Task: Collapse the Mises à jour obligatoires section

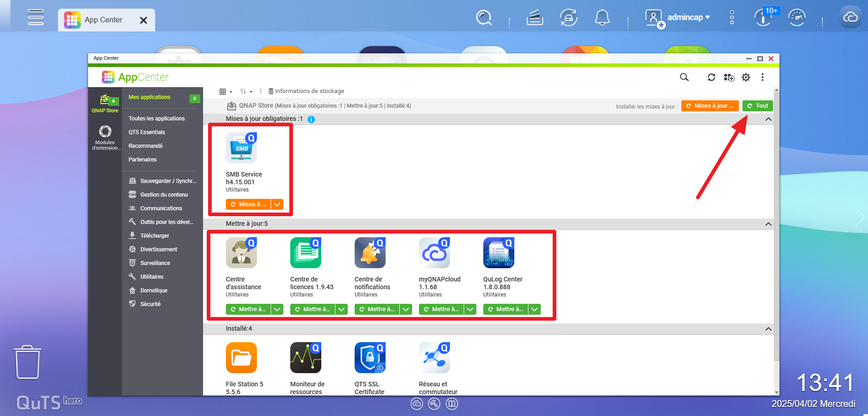Action: click(769, 119)
